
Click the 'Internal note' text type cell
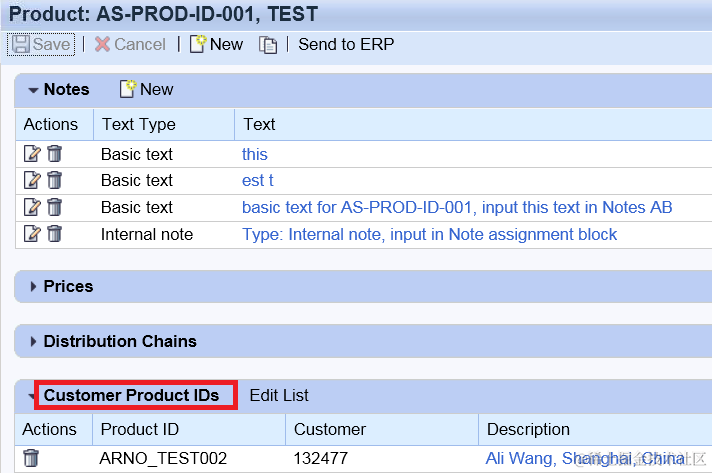click(147, 234)
